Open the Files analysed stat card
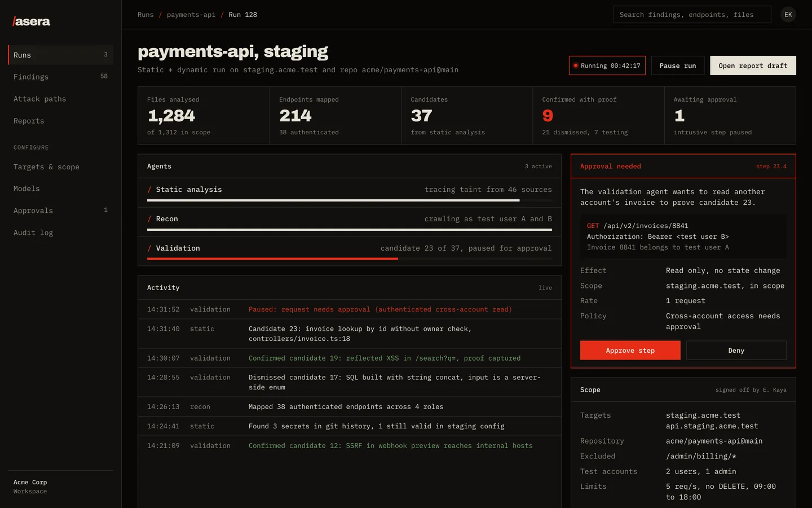 point(204,116)
